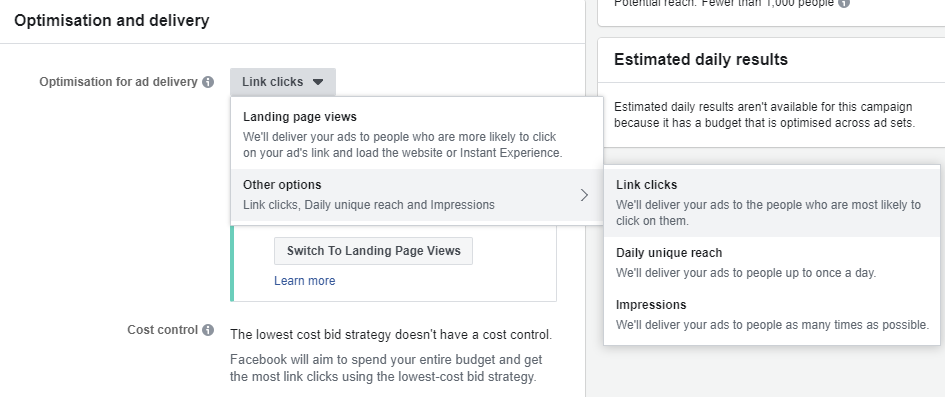This screenshot has width=945, height=397.
Task: Pick the Impressions delivery option
Action: point(771,314)
